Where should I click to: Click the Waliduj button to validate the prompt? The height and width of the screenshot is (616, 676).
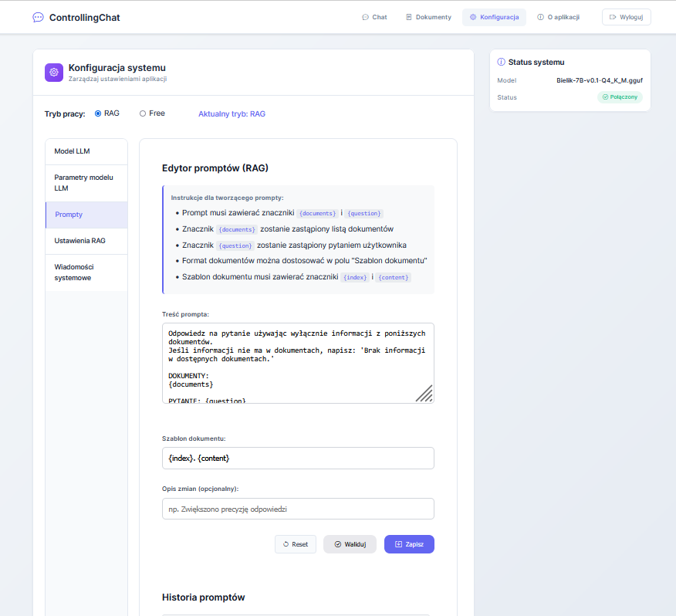(350, 544)
